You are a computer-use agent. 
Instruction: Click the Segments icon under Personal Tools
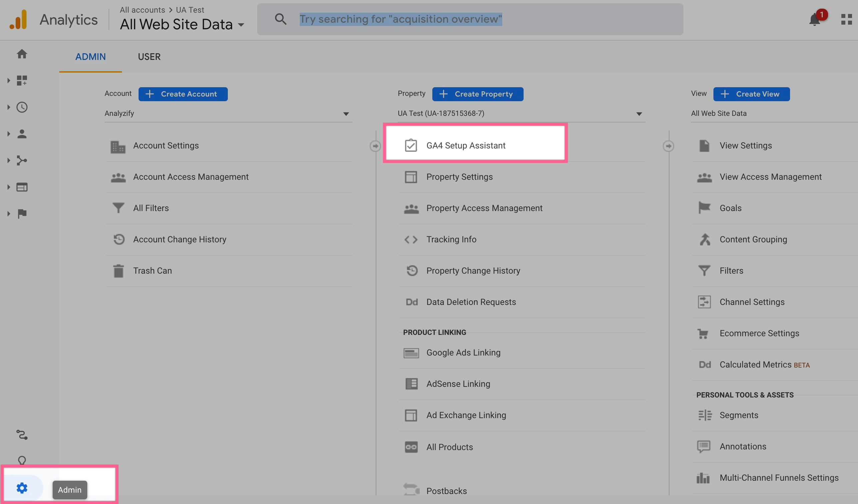click(x=704, y=414)
